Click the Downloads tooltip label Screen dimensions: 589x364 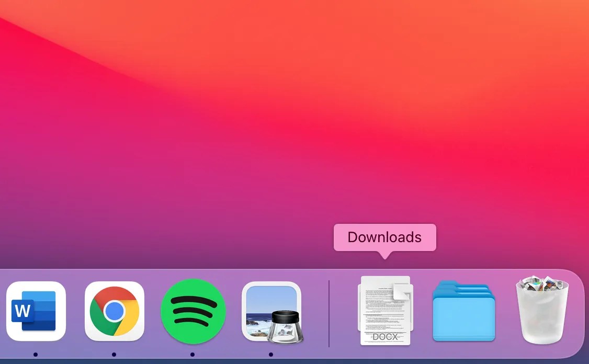[384, 237]
